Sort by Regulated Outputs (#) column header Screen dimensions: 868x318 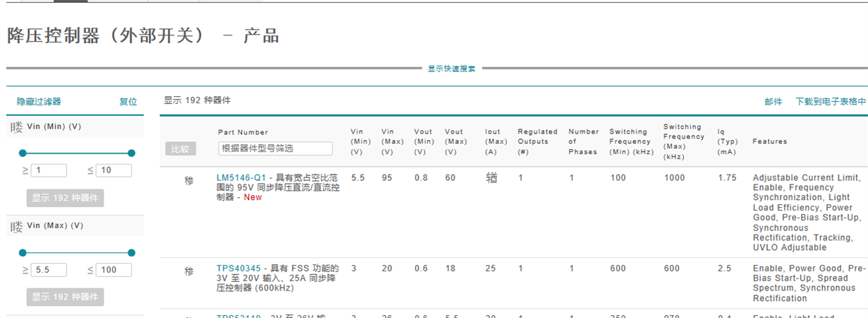(538, 141)
